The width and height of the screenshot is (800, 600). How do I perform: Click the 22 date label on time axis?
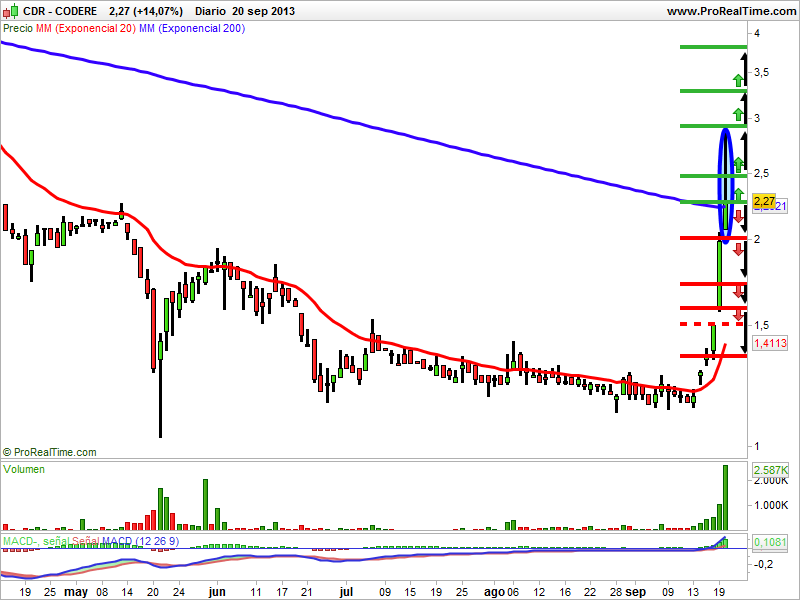[590, 592]
